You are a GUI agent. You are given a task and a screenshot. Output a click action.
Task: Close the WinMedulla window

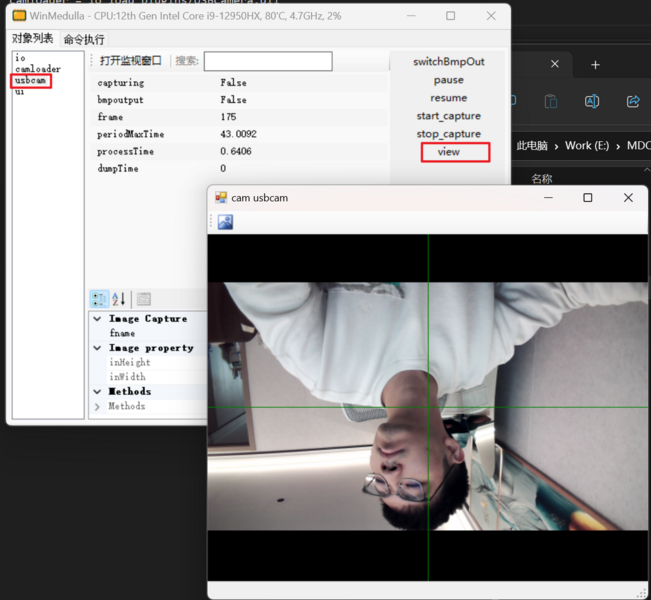pyautogui.click(x=491, y=16)
